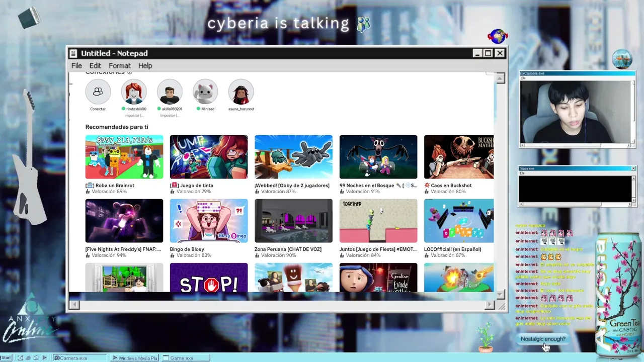Click the Conectar add-connection icon
This screenshot has height=362, width=644.
point(98,92)
